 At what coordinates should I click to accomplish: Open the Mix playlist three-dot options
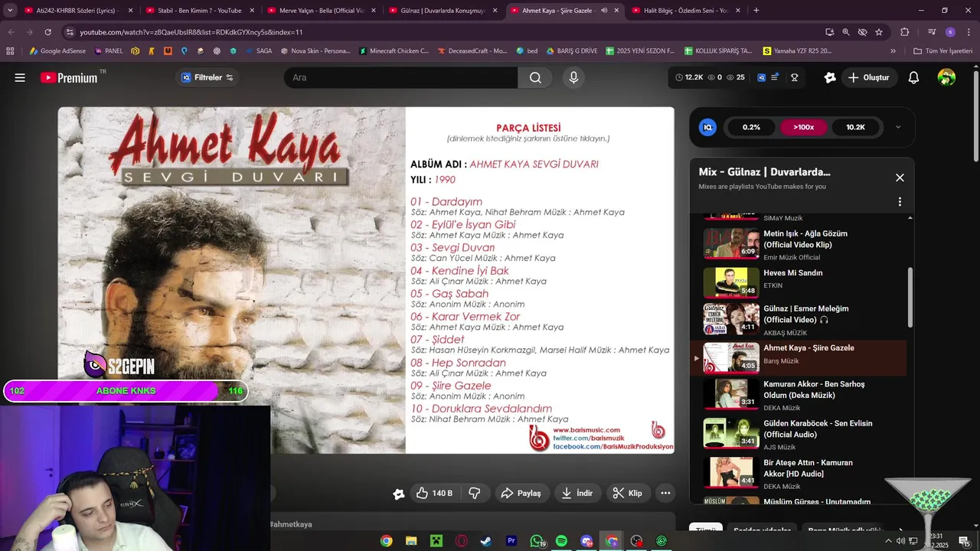coord(900,202)
